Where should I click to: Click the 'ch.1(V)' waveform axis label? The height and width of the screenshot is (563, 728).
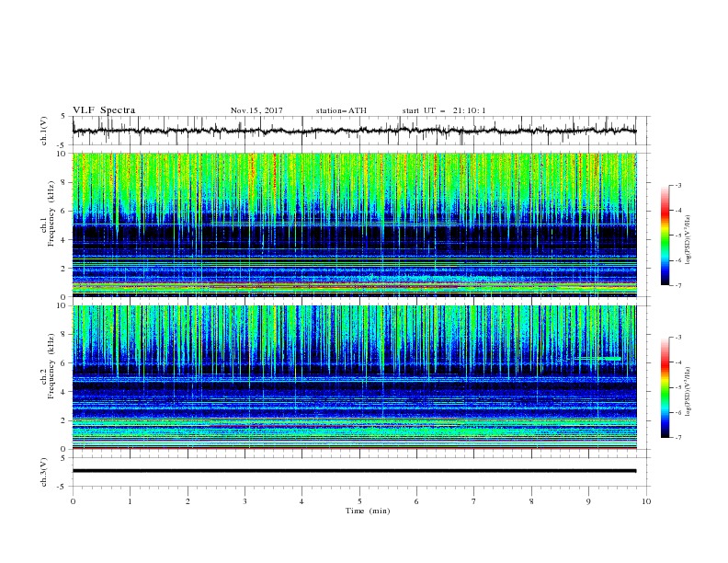point(44,131)
